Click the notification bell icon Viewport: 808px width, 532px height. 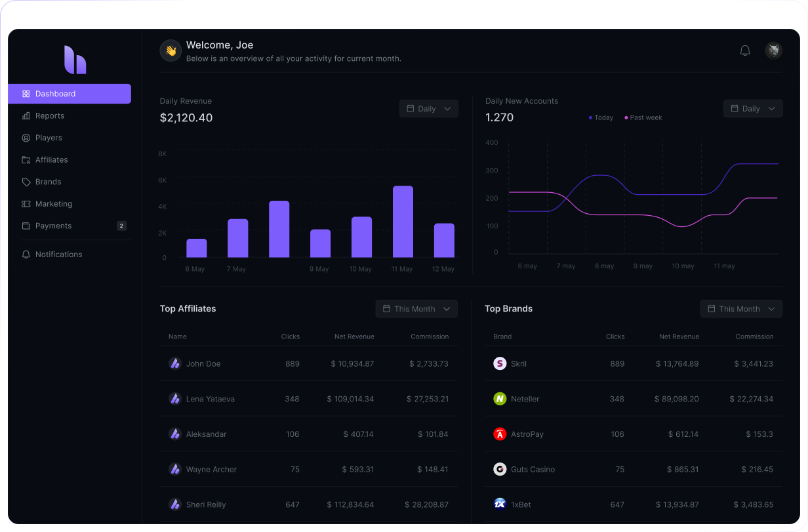click(745, 51)
